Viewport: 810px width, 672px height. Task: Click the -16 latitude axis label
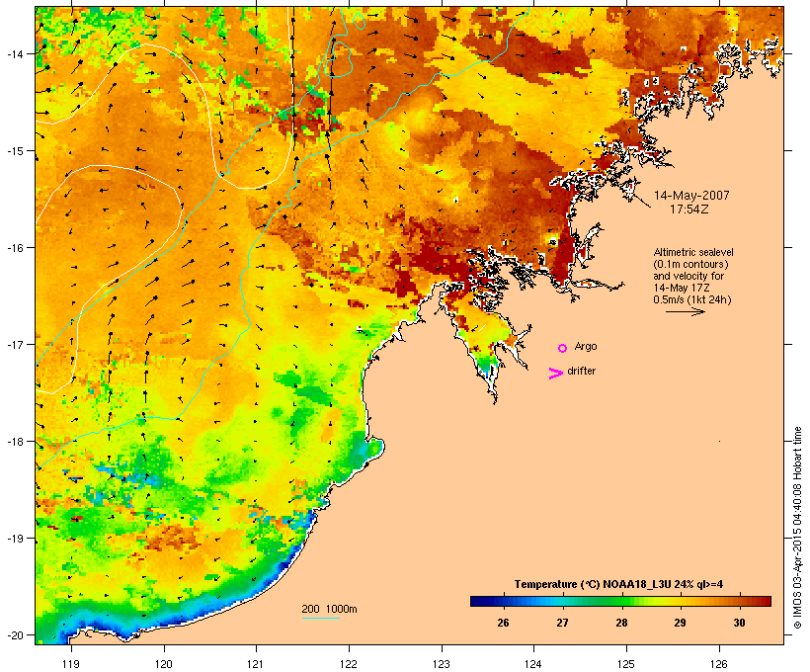pos(14,248)
